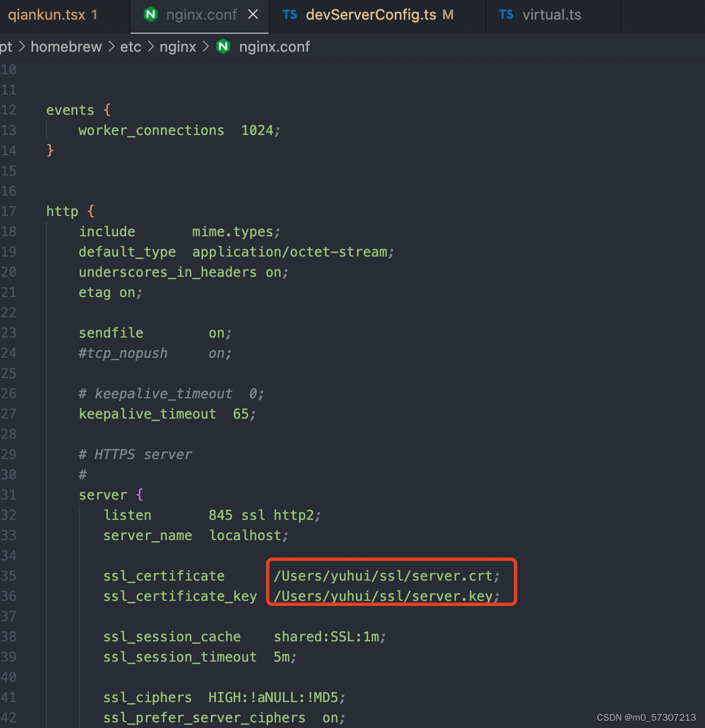This screenshot has height=728, width=705.
Task: Click the 'listen' directive
Action: pyautogui.click(x=127, y=515)
